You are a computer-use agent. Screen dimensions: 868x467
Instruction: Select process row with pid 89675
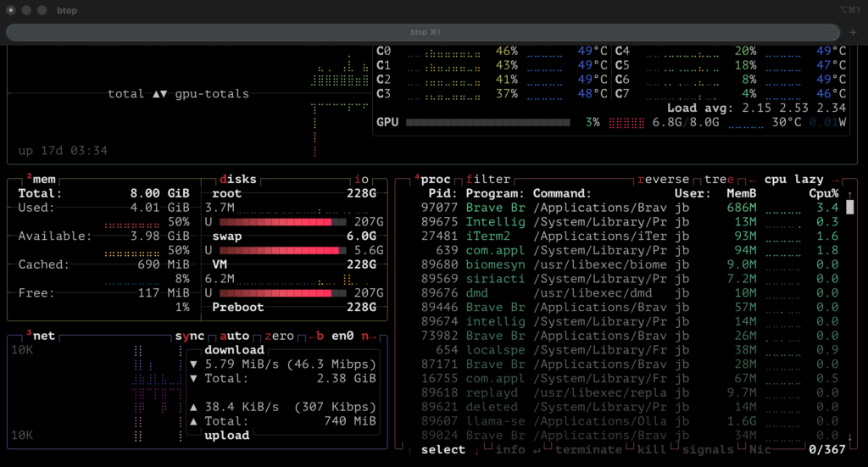(630, 222)
